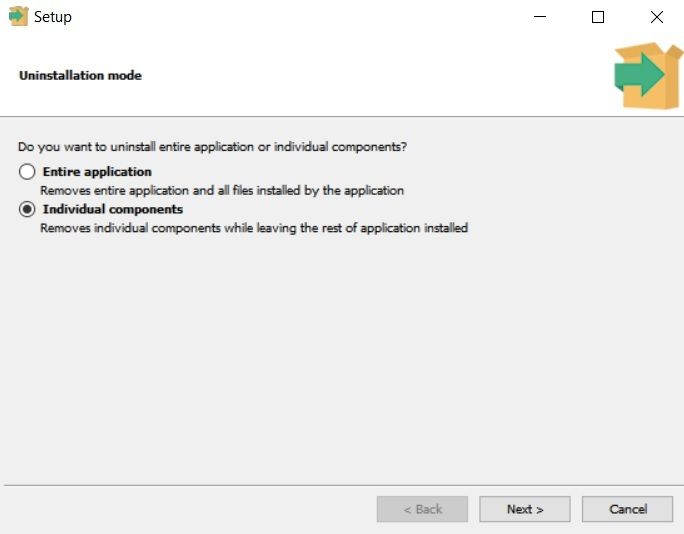Screen dimensions: 684x534
Task: Click the blank gray area below the options
Action: (x=340, y=360)
